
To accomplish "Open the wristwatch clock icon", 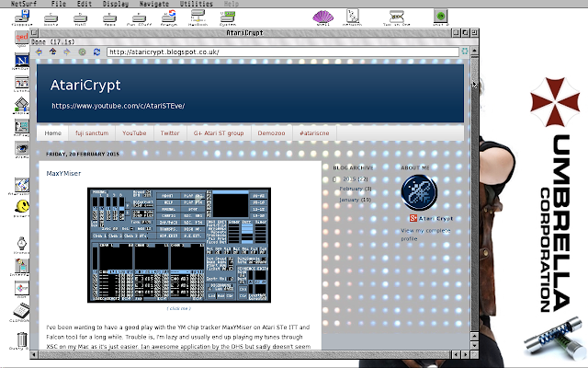I will [22, 245].
